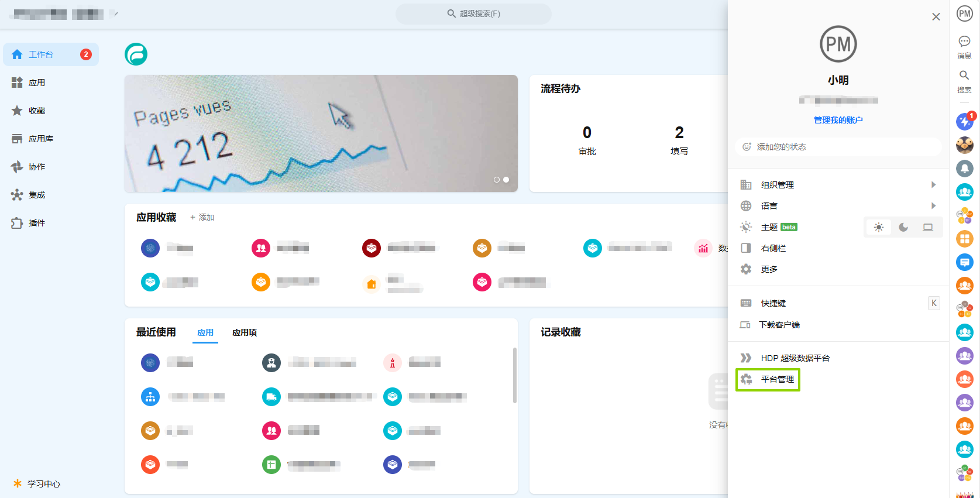Expand the 组织管理 submenu arrow
The width and height of the screenshot is (980, 498).
pos(933,185)
